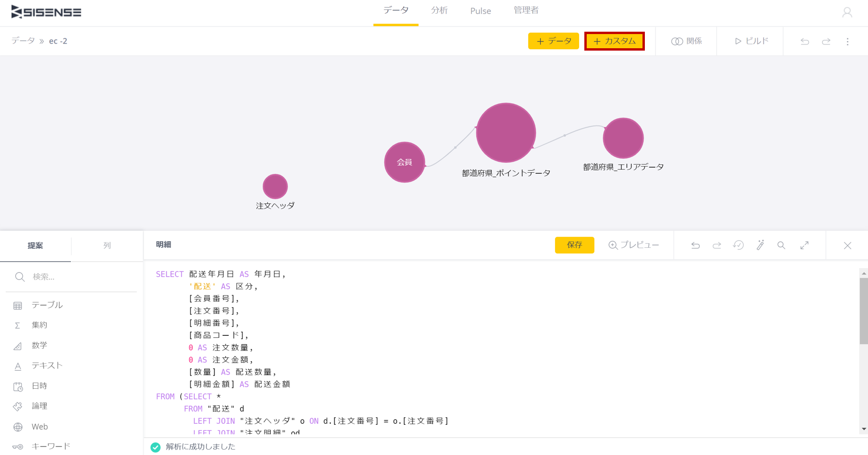
Task: Close the 明細 query editor panel
Action: click(x=847, y=245)
